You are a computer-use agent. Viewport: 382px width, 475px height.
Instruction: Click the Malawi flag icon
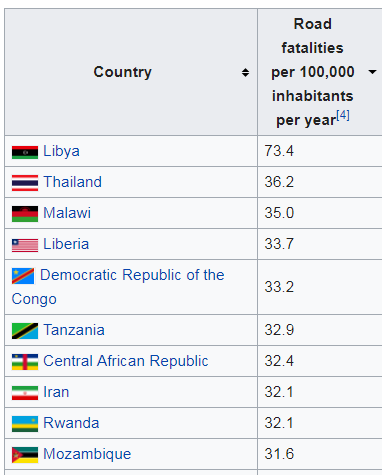[x=25, y=214]
